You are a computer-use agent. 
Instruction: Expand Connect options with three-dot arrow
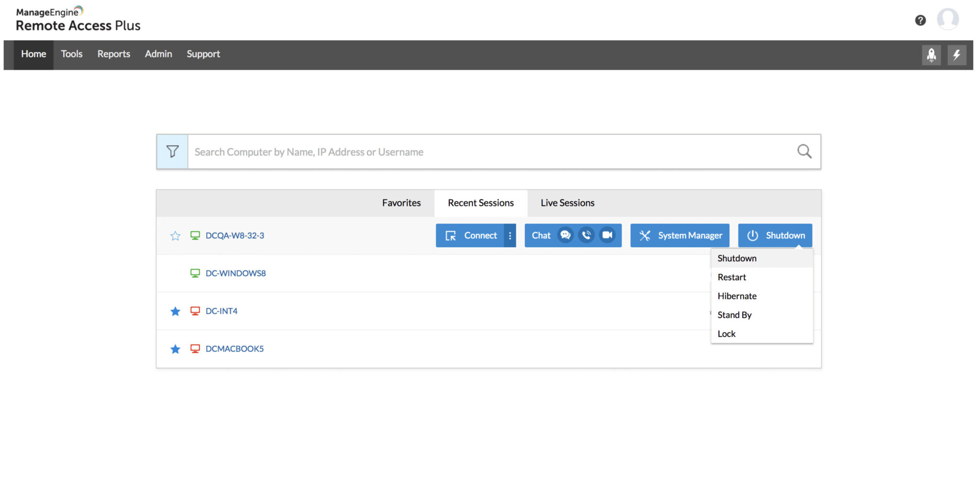[x=510, y=235]
